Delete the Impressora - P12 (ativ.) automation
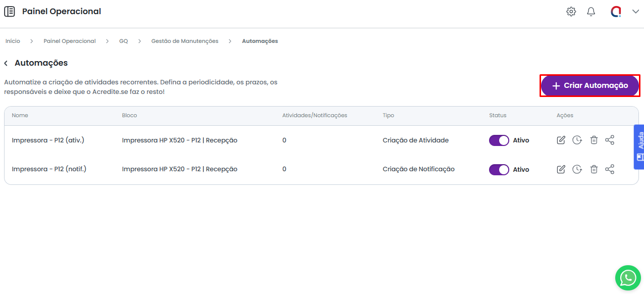Viewport: 644px width, 294px height. pyautogui.click(x=594, y=140)
